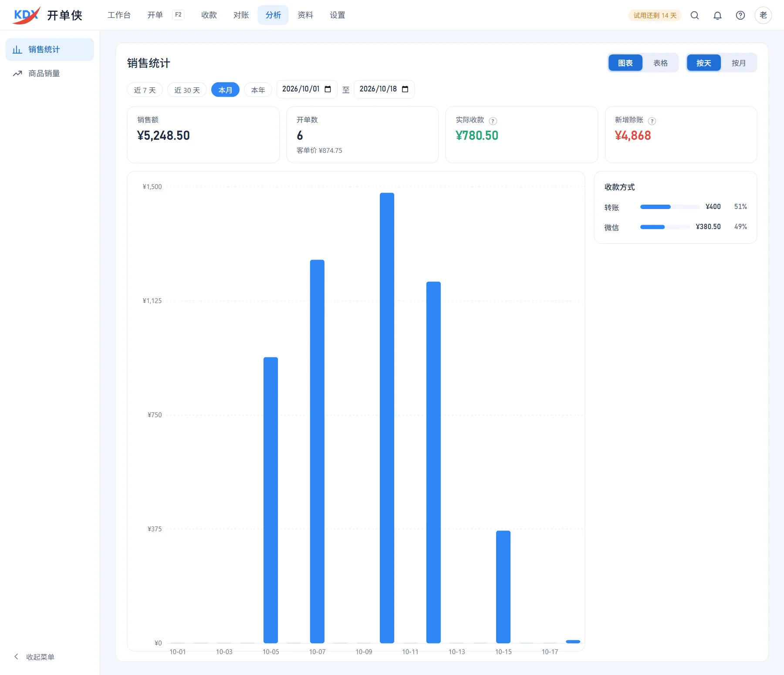
Task: Click the 试用还剩 14 天 badge
Action: 655,15
